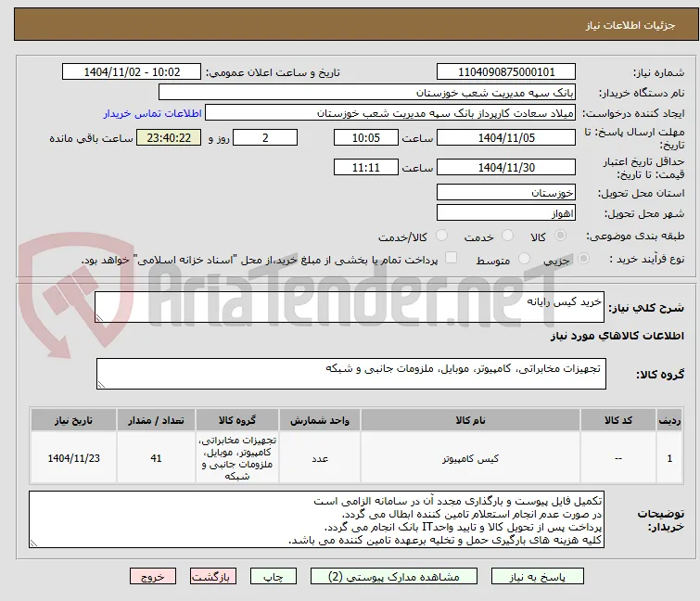Image resolution: width=700 pixels, height=601 pixels.
Task: Click the شرح کلی نیاز text area
Action: coord(350,307)
